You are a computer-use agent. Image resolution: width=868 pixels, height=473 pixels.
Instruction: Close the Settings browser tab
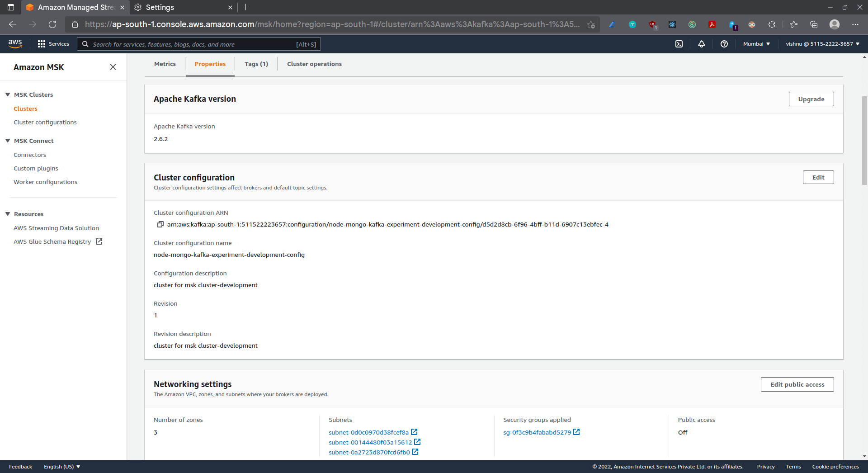230,7
